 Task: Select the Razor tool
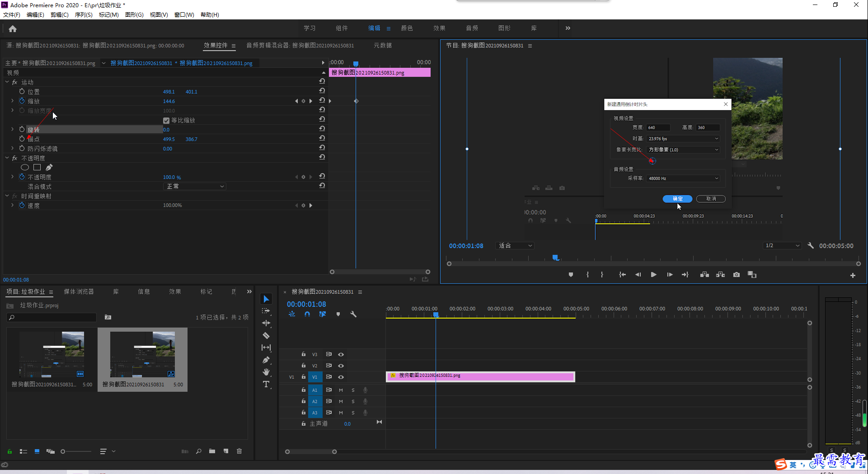[266, 336]
